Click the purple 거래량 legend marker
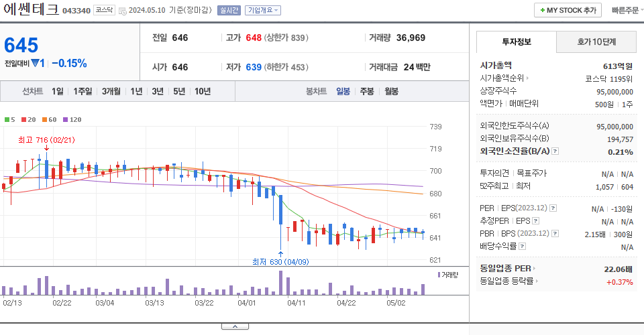The width and height of the screenshot is (644, 335). [439, 275]
